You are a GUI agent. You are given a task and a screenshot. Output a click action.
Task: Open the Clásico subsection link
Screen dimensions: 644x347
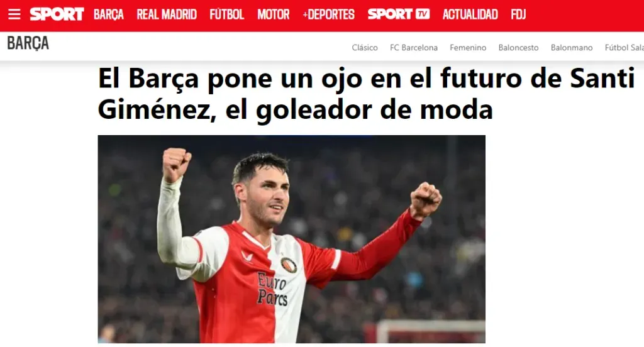point(365,48)
